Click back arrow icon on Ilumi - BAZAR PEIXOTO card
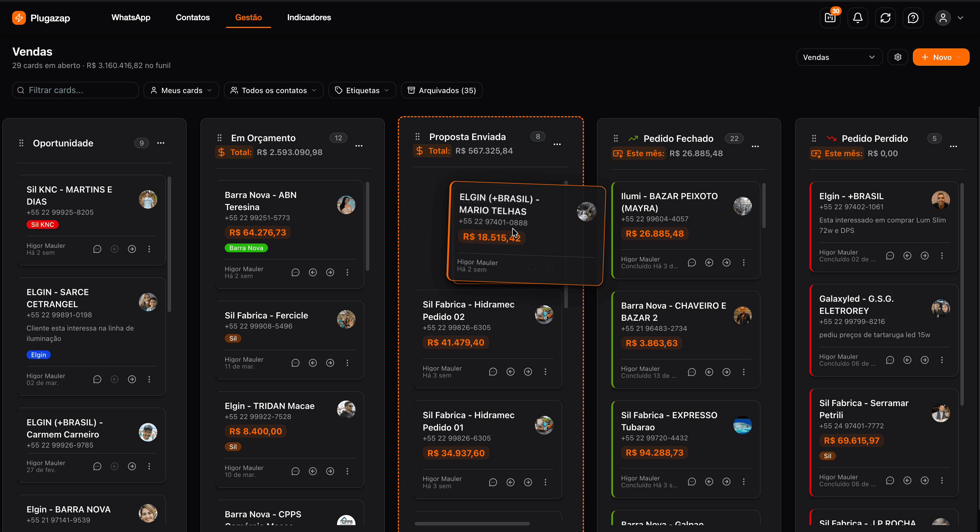The width and height of the screenshot is (980, 532). point(709,262)
